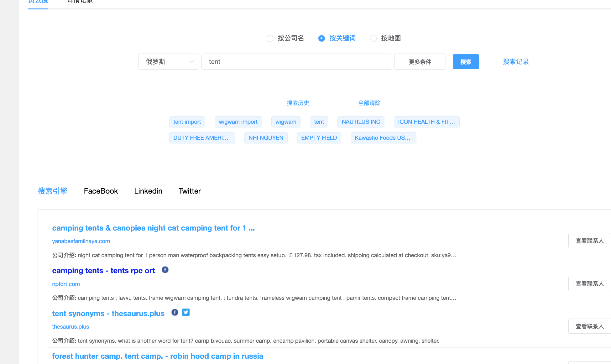611x364 pixels.
Task: Select the 'NAUTILUS INC' history tag
Action: coord(361,122)
